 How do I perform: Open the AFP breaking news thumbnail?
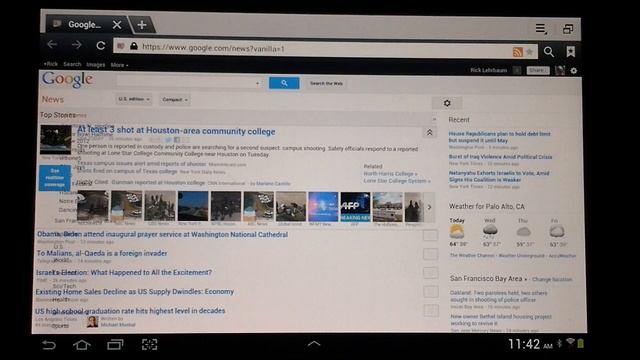[355, 207]
